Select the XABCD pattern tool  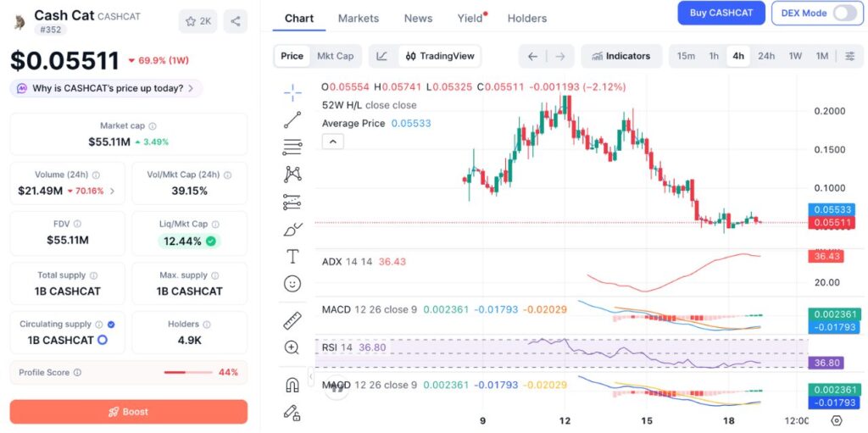click(292, 175)
